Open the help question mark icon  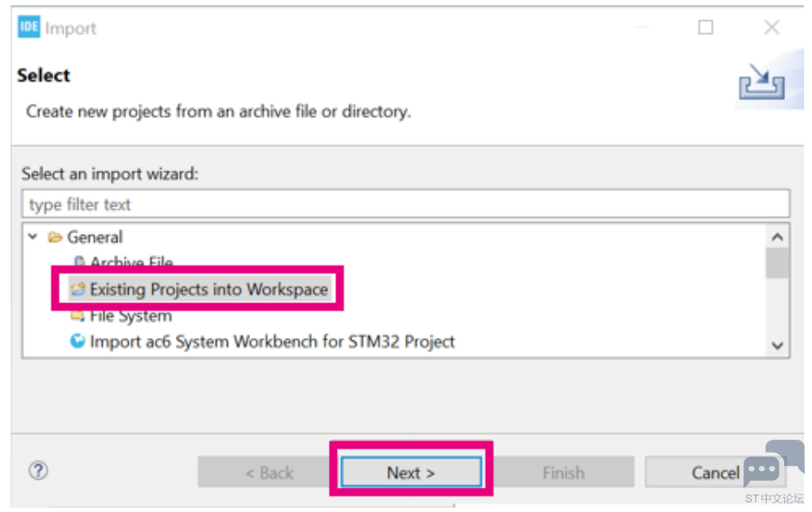[x=38, y=470]
